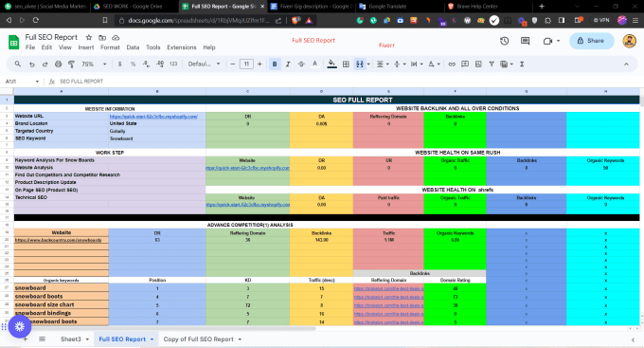Viewport: 644px width, 348px height.
Task: Click the font size field showing 11
Action: click(246, 64)
